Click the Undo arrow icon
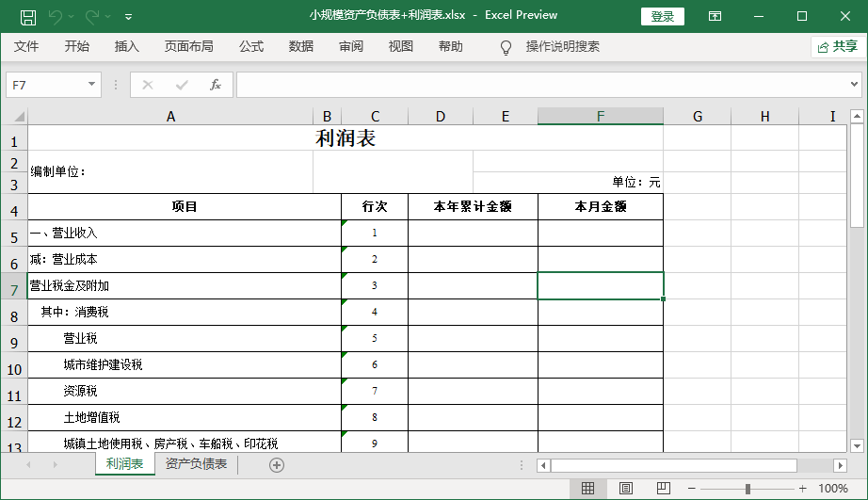Viewport: 868px width, 500px height. click(56, 16)
